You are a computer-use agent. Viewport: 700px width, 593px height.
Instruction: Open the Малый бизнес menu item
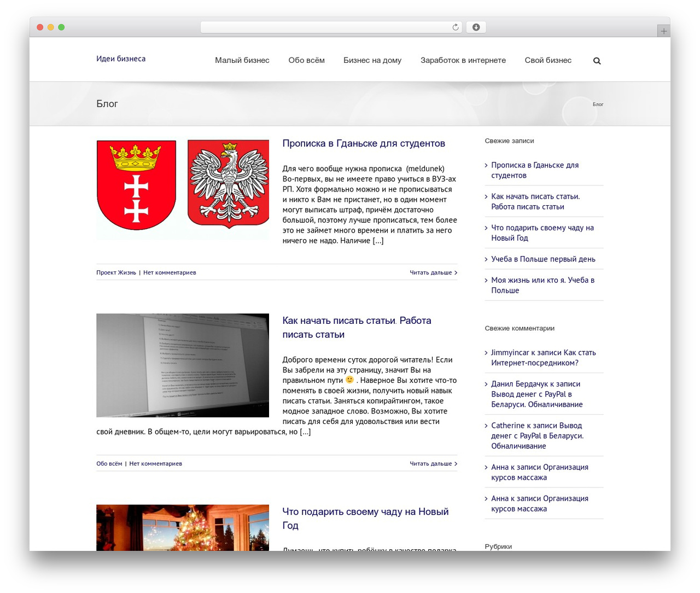click(242, 60)
